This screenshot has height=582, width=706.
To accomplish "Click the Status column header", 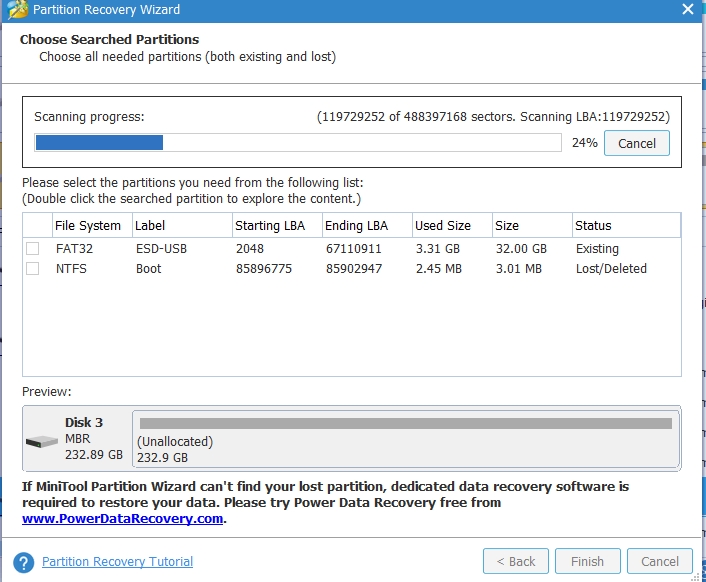I will 626,226.
